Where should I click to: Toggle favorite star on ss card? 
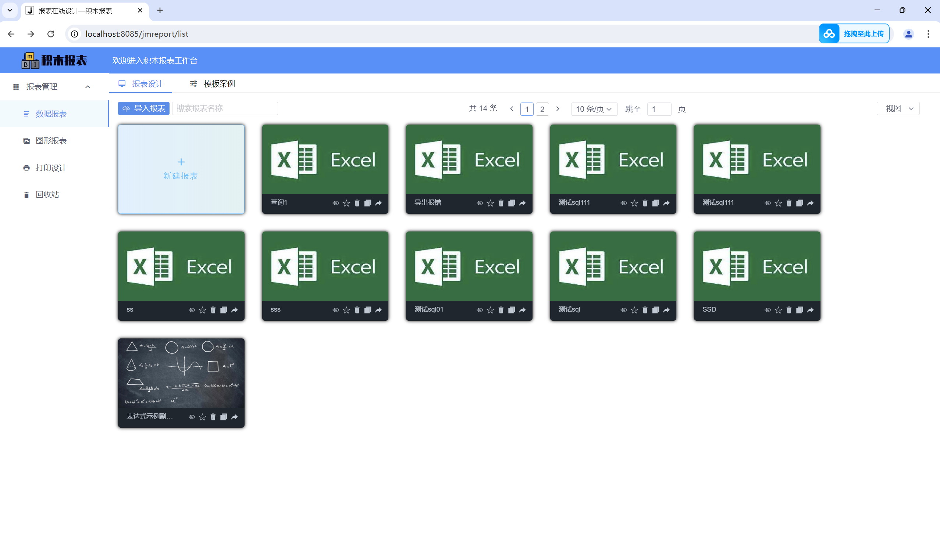click(x=202, y=310)
